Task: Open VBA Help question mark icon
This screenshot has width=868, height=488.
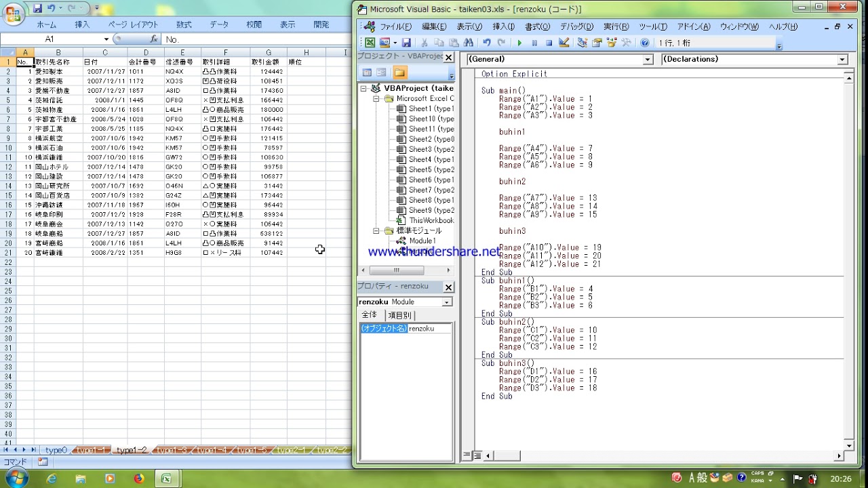Action: click(x=644, y=43)
